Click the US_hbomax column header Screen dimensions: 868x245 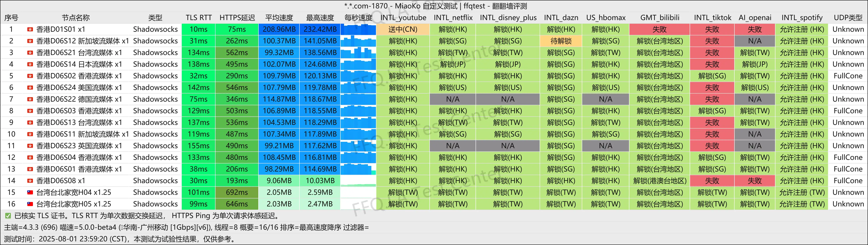606,18
